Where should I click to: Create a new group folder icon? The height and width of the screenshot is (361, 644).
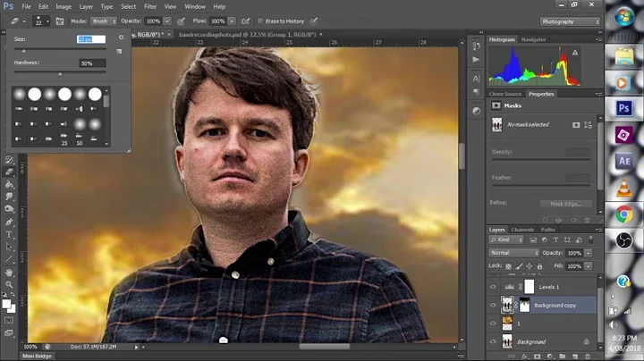[x=563, y=357]
